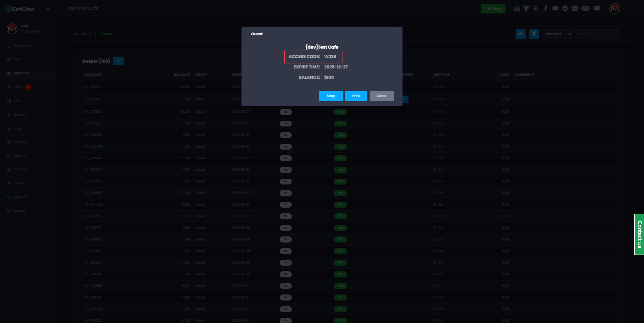644x323 pixels.
Task: Click guest account G_W226 in the table
Action: (92, 87)
